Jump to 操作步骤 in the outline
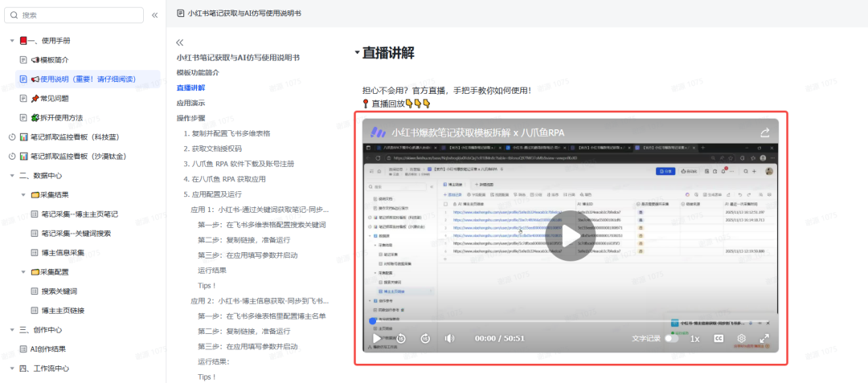This screenshot has width=868, height=383. pyautogui.click(x=191, y=118)
